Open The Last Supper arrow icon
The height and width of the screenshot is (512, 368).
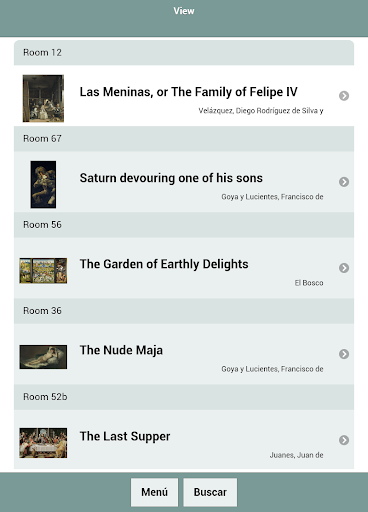(344, 440)
